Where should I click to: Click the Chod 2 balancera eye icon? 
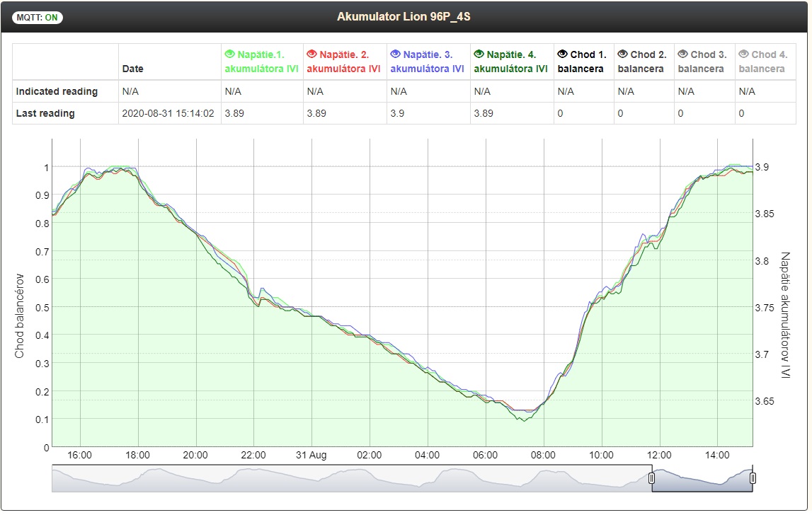[x=622, y=54]
